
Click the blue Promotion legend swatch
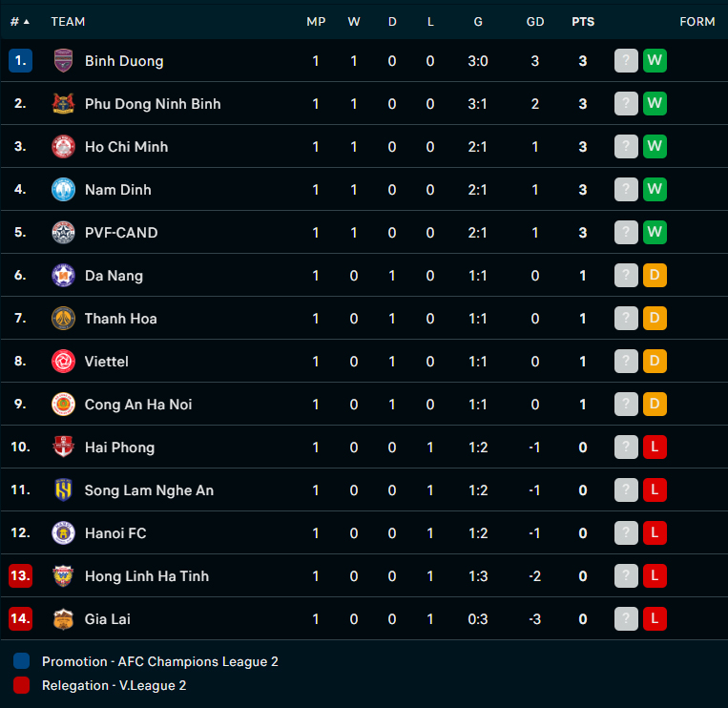point(21,660)
